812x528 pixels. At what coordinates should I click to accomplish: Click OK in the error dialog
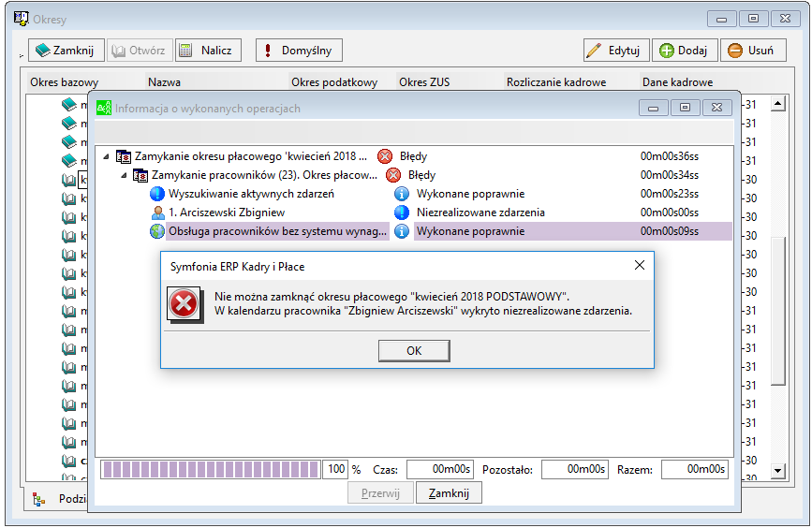click(414, 350)
